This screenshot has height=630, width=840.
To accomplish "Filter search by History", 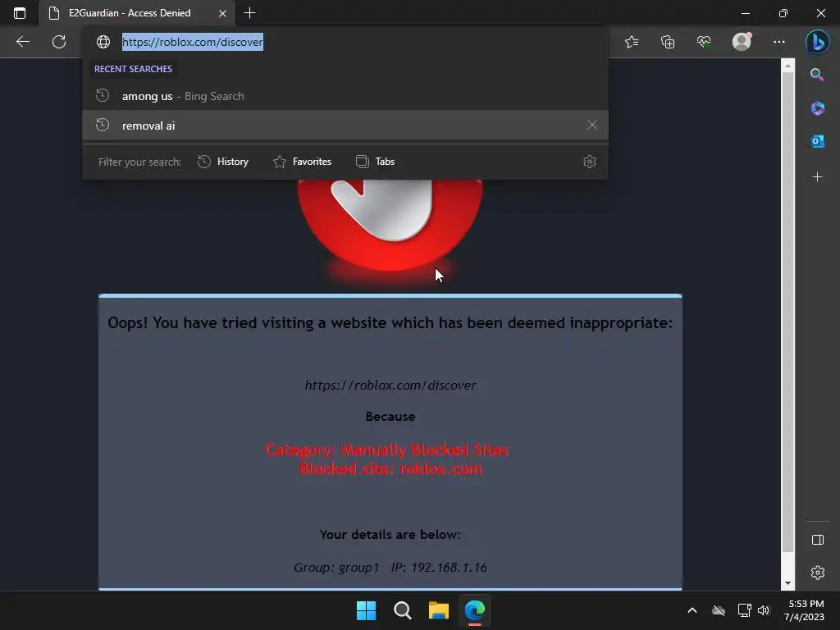I will 223,162.
